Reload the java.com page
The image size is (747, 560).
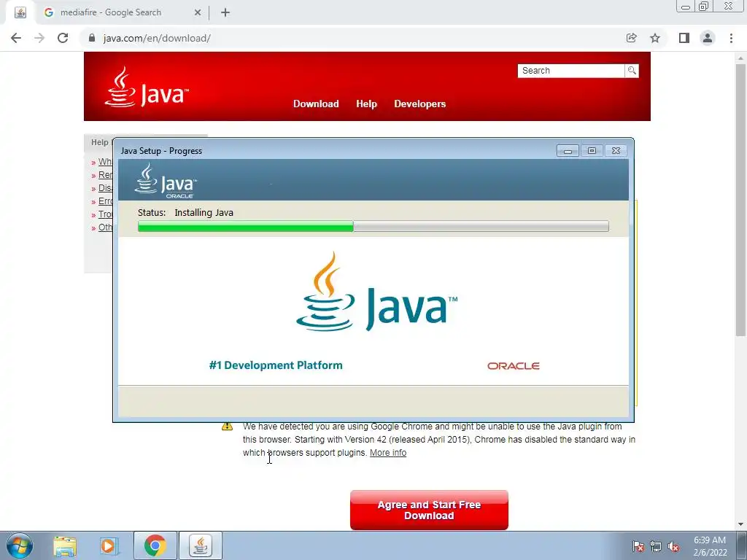point(63,38)
